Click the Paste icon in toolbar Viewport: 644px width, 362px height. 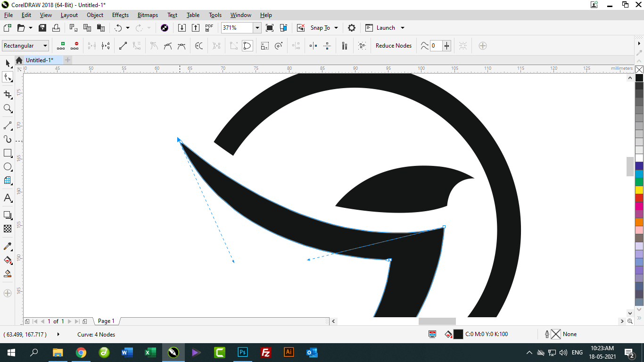pyautogui.click(x=100, y=28)
